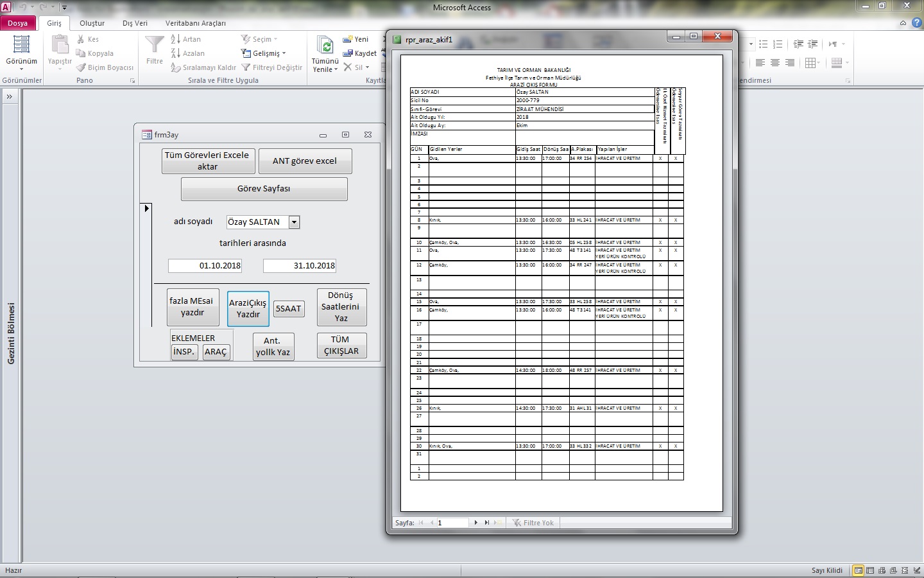Open the Dosya tab
Image resolution: width=924 pixels, height=578 pixels.
tap(18, 23)
